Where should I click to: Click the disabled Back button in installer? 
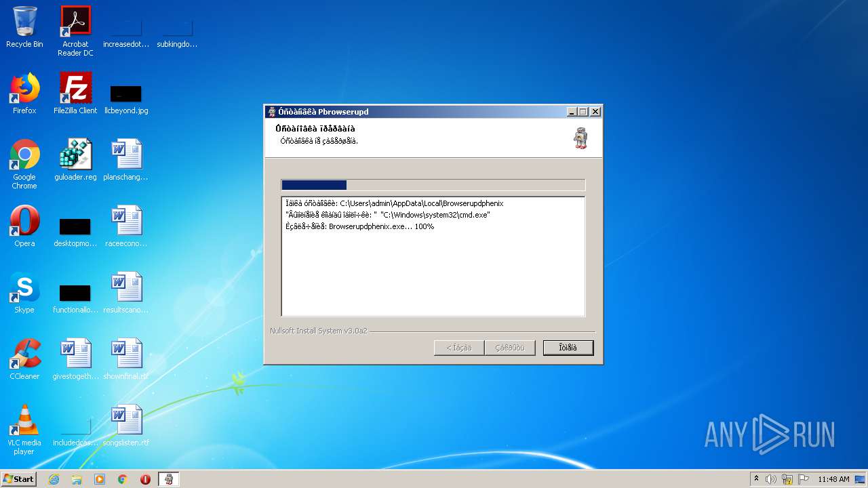tap(459, 348)
